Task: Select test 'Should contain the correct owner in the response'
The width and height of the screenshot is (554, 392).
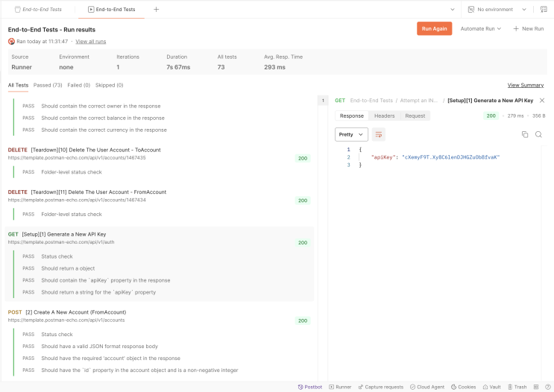Action: (101, 106)
